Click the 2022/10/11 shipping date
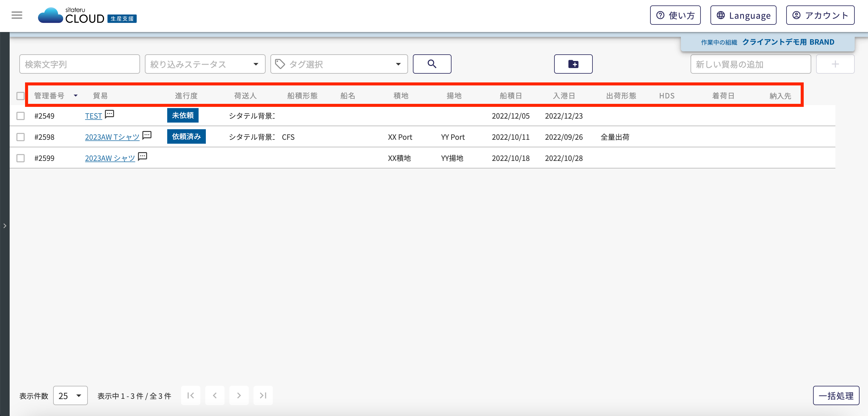Viewport: 868px width, 416px height. click(x=511, y=137)
